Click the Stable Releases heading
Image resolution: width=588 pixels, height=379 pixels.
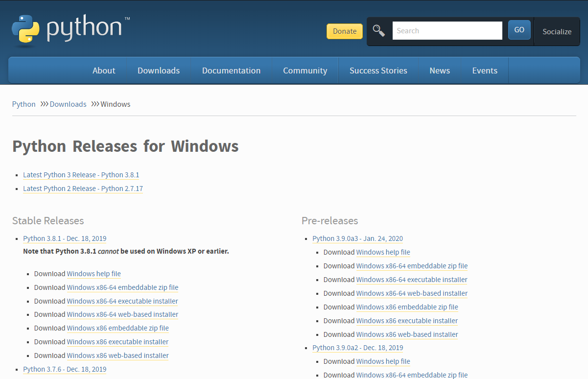click(48, 221)
